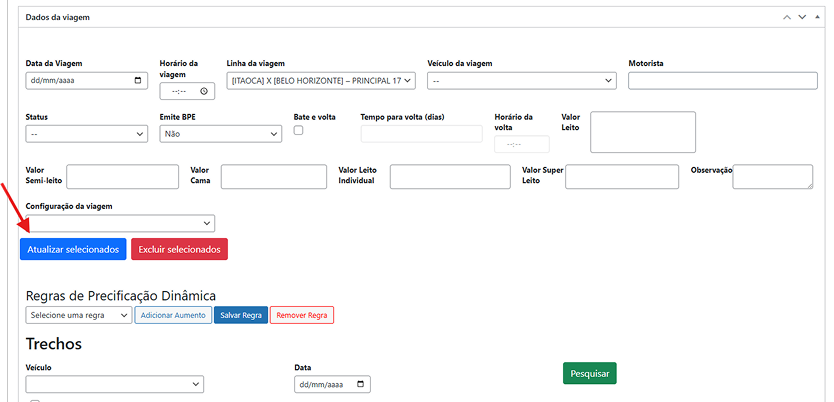Click the Adicionar Aumento button
This screenshot has height=402, width=834.
(172, 315)
